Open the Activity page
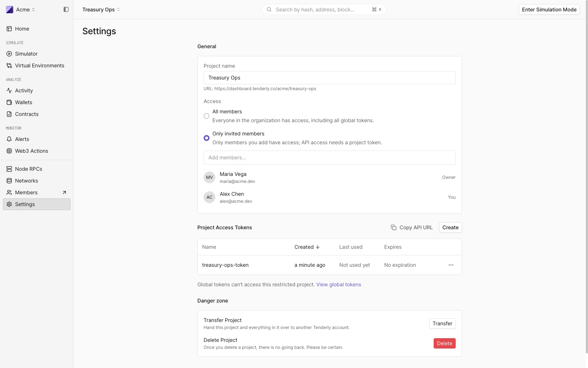588x368 pixels. tap(37, 91)
